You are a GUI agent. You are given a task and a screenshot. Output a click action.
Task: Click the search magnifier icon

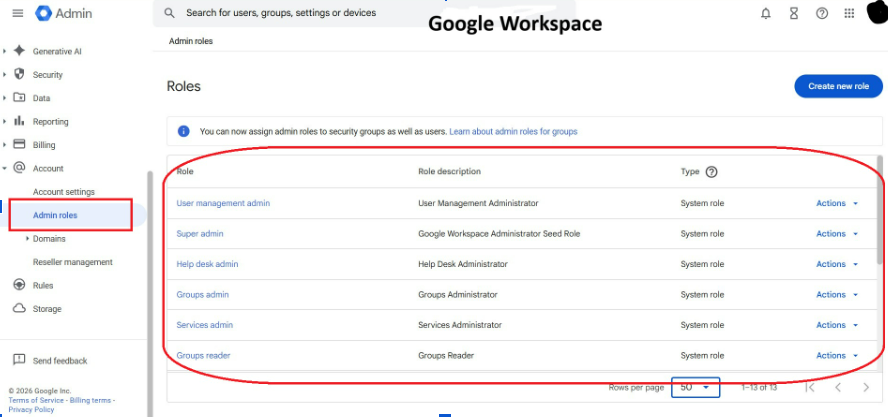[x=169, y=12]
